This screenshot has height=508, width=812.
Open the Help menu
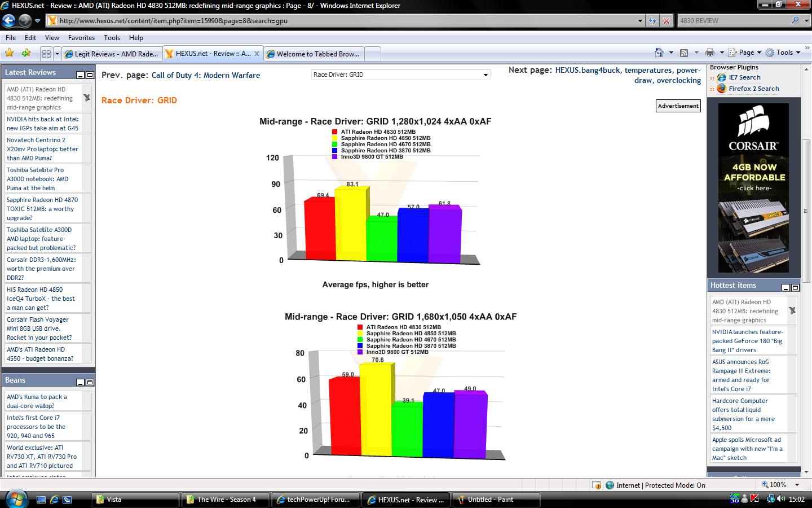pos(136,38)
